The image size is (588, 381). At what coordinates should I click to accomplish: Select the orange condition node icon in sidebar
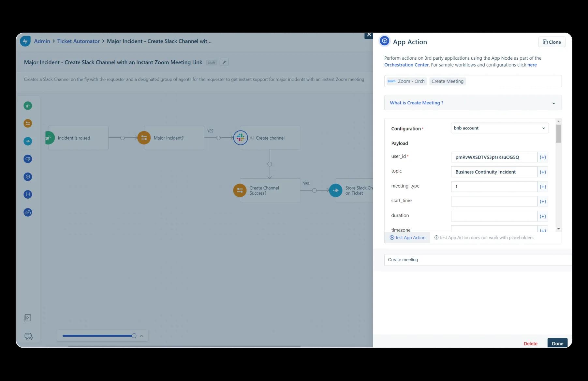coord(28,123)
